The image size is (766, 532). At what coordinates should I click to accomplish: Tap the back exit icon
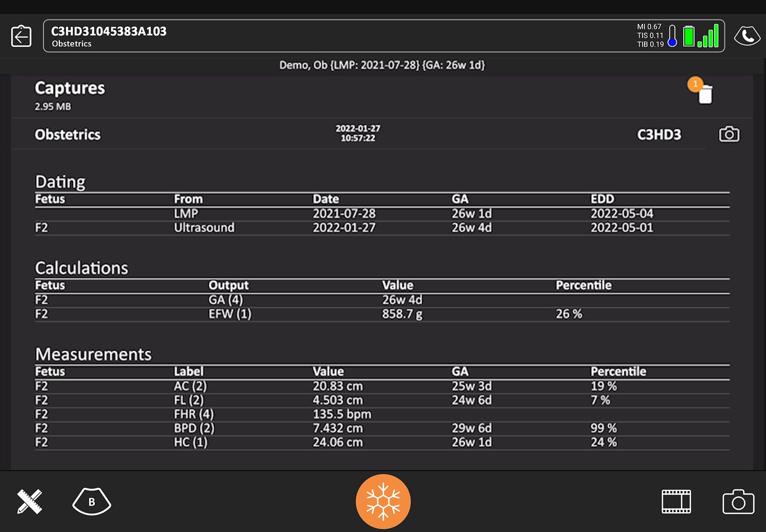21,36
